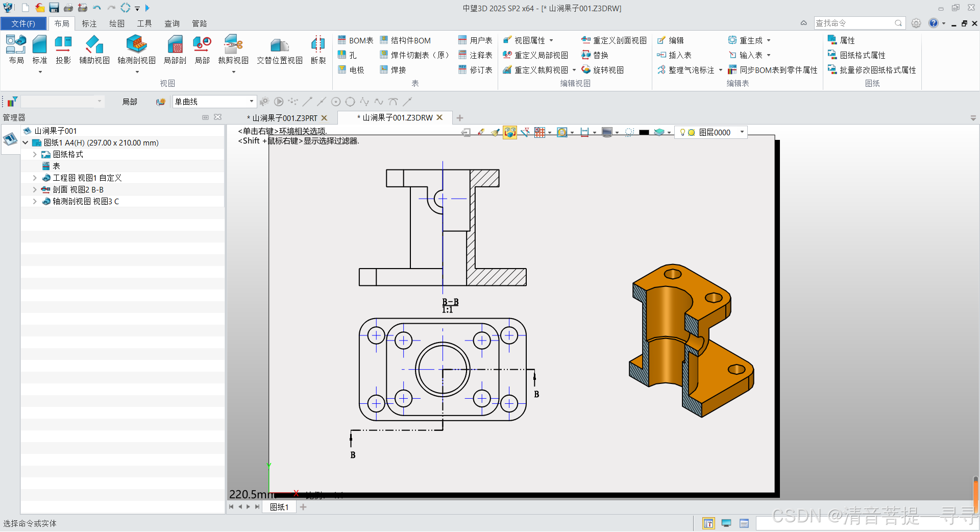Click 重定义局部视图 redefine detail view
Viewport: 980px width, 532px height.
tap(535, 55)
